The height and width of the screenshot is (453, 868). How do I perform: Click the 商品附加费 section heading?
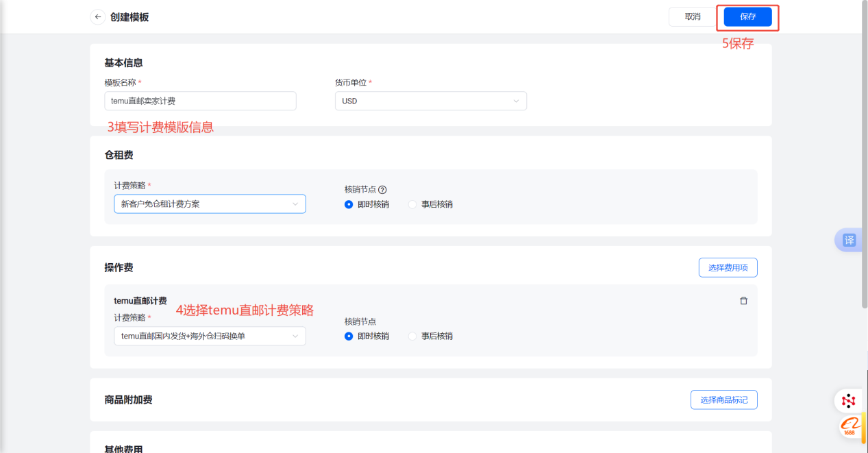coord(128,400)
